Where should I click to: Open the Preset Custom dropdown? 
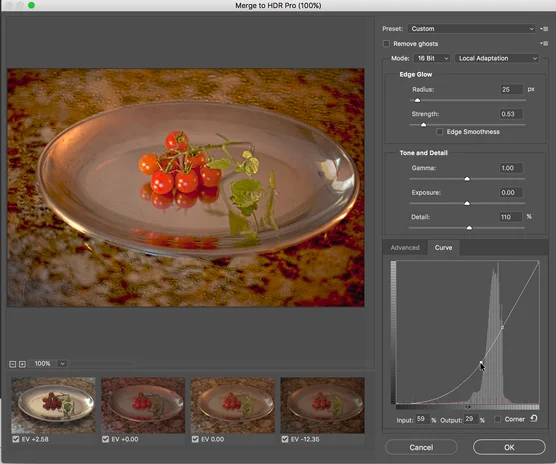[471, 29]
